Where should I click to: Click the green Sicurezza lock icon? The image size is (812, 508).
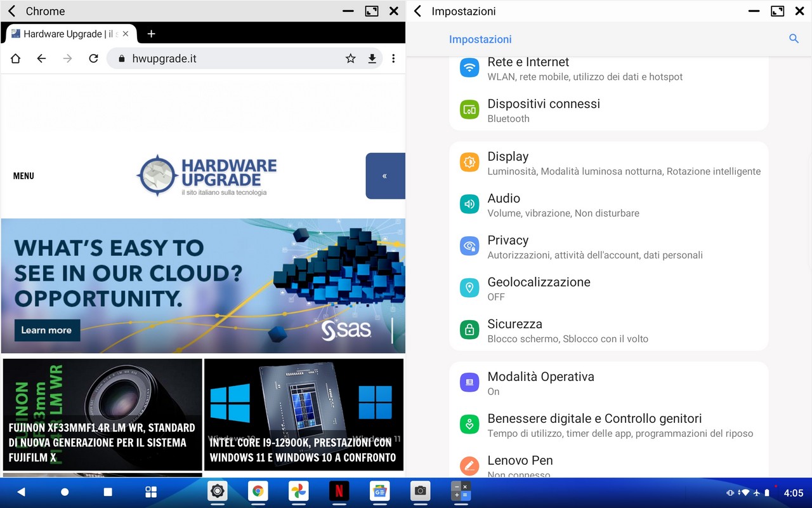click(x=469, y=330)
